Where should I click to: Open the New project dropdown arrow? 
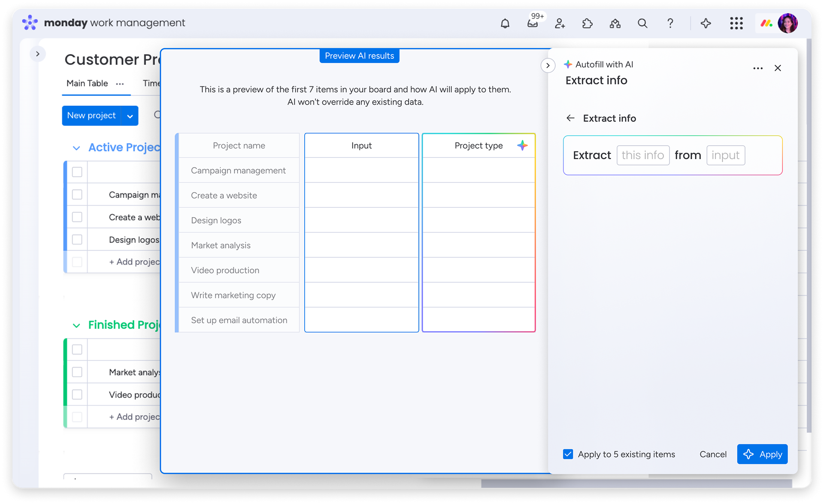(130, 116)
